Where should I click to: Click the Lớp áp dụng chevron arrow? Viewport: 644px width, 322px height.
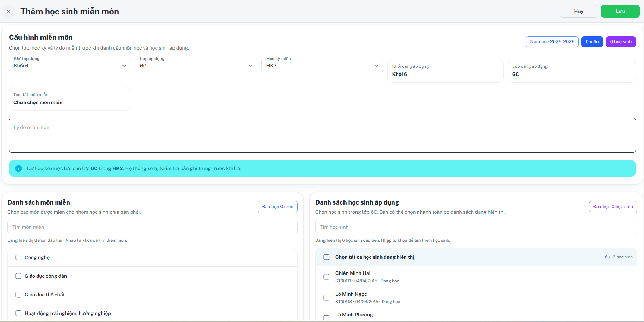tap(251, 66)
